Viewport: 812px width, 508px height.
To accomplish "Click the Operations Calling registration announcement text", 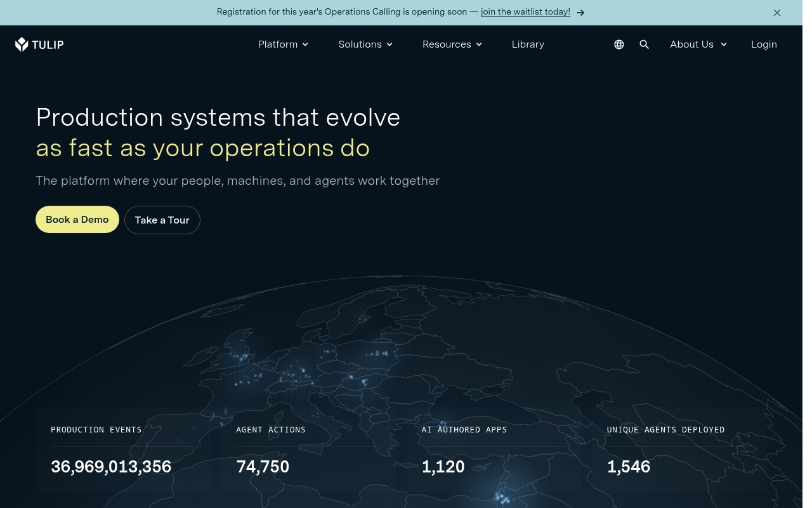I will (x=347, y=12).
